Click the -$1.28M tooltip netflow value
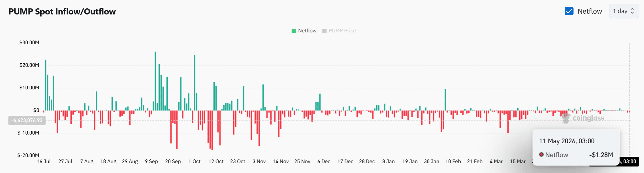This screenshot has width=644, height=173. tap(601, 155)
